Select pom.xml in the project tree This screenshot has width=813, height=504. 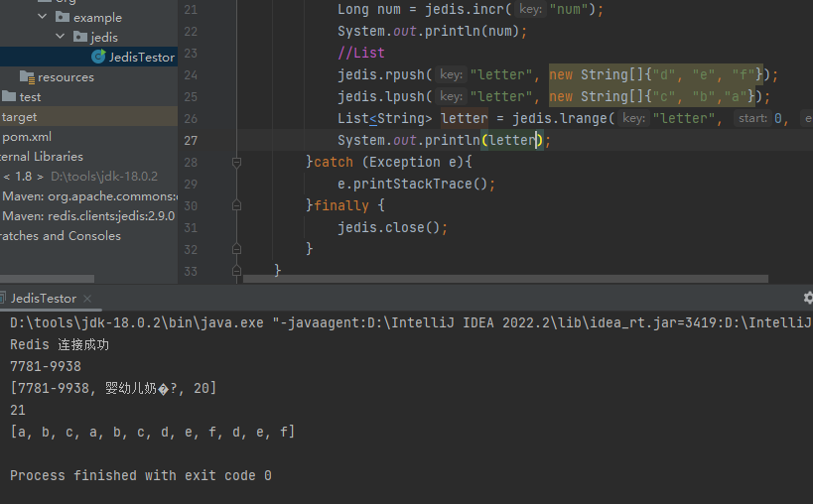[27, 137]
